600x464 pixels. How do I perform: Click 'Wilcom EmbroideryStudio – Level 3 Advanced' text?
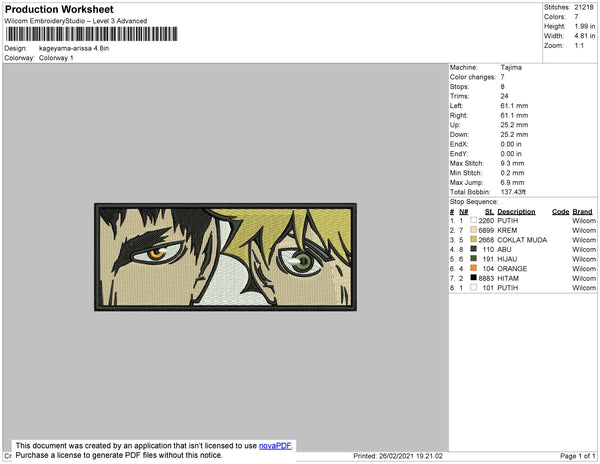(76, 21)
